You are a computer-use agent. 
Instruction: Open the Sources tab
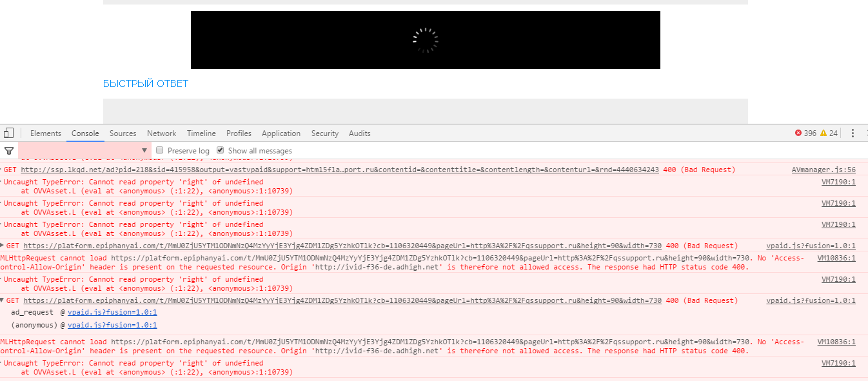point(123,133)
